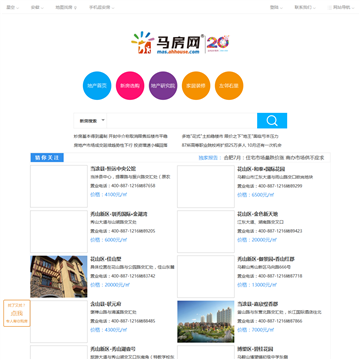Image resolution: width=360 pixels, height=360 pixels.
Task: Click the blank thumbnail of the 4100元 listing
Action: 59,186
